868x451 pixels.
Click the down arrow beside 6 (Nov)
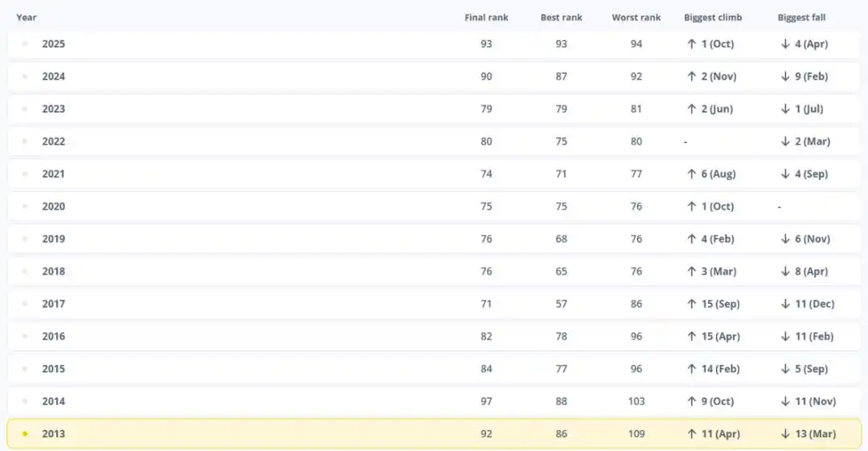click(785, 240)
